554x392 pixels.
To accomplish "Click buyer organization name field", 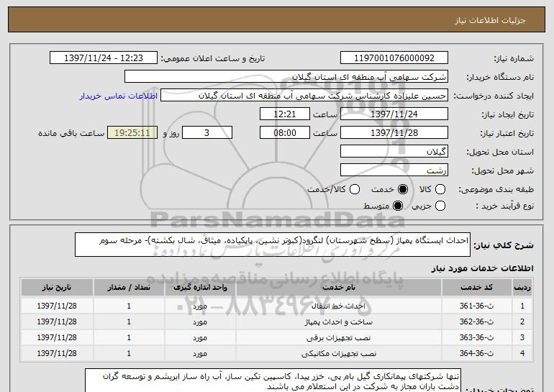I will 286,77.
